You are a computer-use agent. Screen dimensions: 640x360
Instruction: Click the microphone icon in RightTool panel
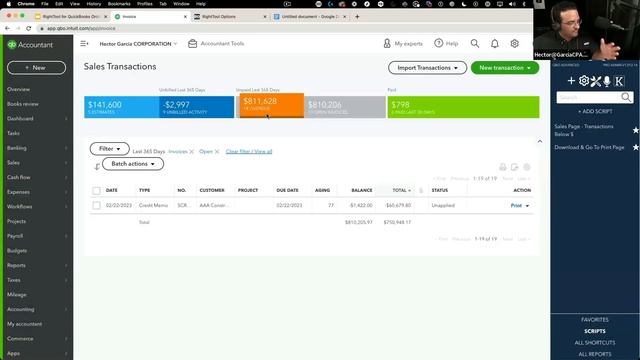(x=607, y=81)
